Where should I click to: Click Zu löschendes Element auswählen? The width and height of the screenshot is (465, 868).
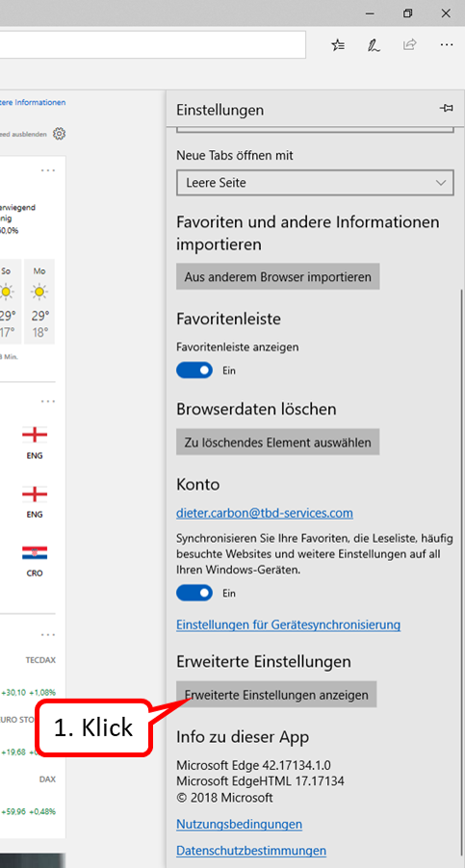click(x=278, y=443)
